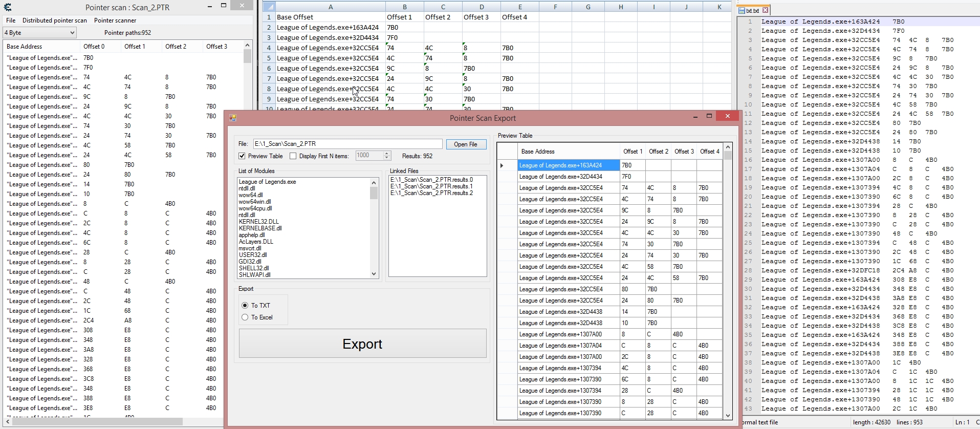Minimize the Pointer scan window
980x429 pixels.
coord(210,6)
